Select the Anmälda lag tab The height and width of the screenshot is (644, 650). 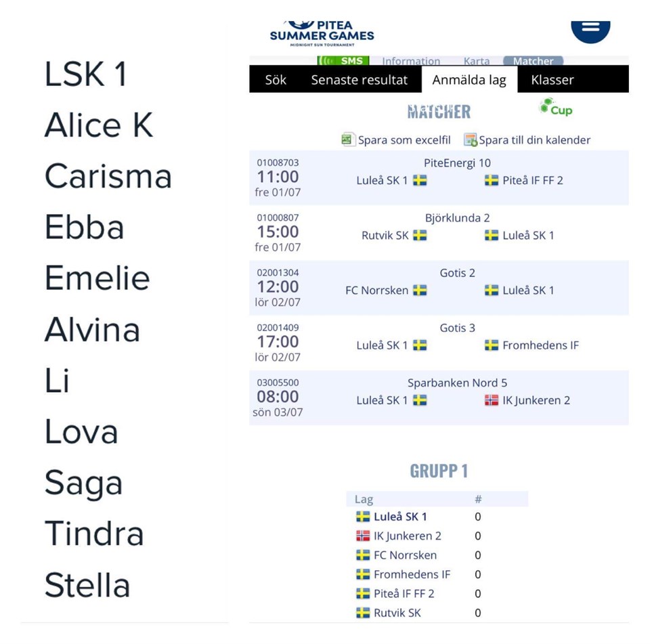coord(469,80)
